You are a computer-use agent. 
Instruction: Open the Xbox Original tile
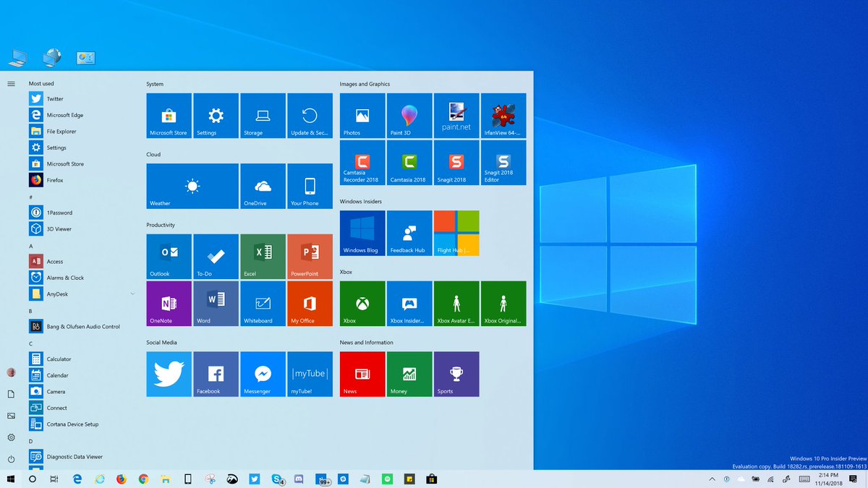click(503, 304)
